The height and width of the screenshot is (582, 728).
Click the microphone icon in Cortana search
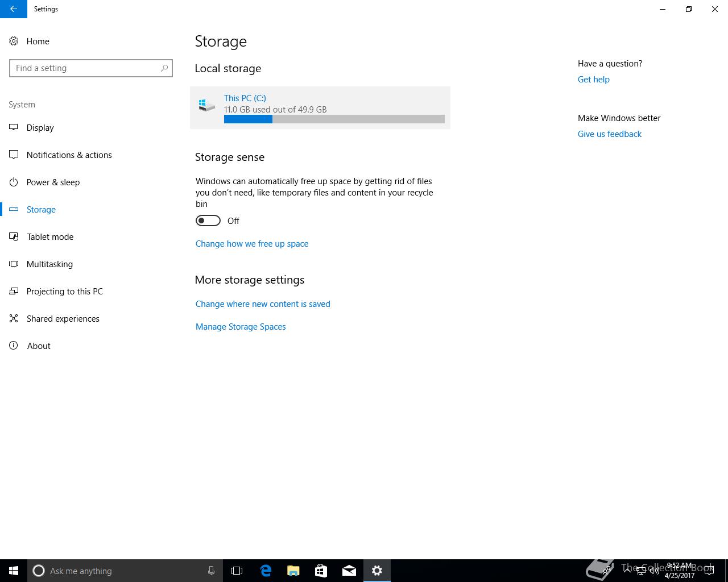click(211, 571)
